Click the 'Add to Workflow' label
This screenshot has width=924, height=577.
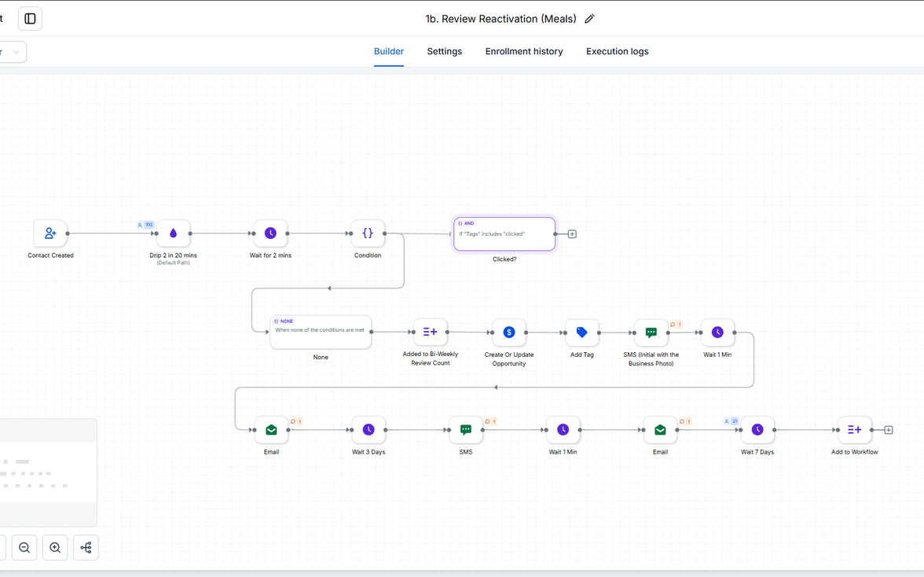point(855,452)
